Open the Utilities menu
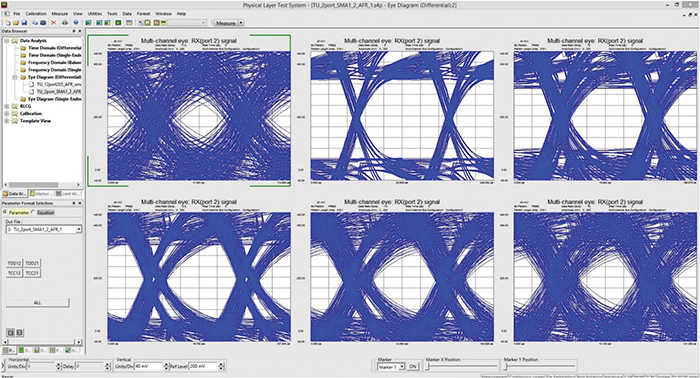 pos(95,14)
